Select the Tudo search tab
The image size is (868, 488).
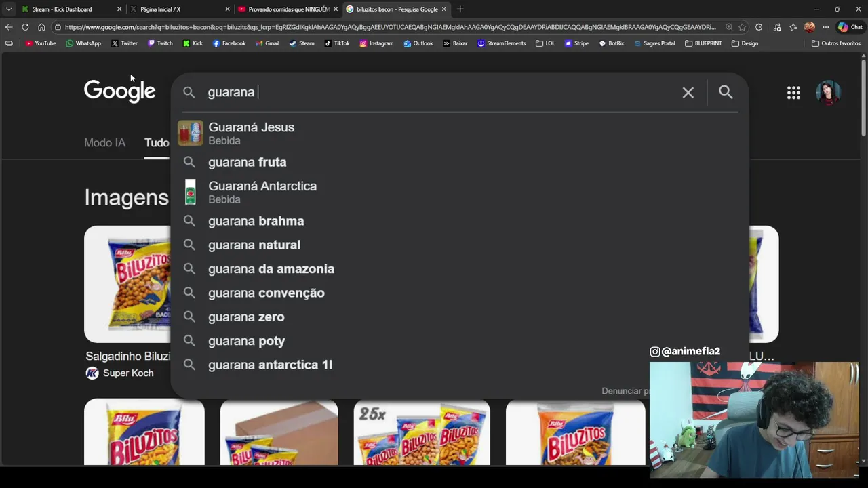point(157,142)
